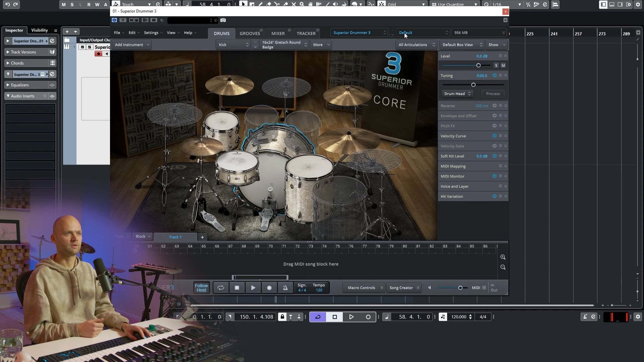Enable the Tuning power toggle

494,76
